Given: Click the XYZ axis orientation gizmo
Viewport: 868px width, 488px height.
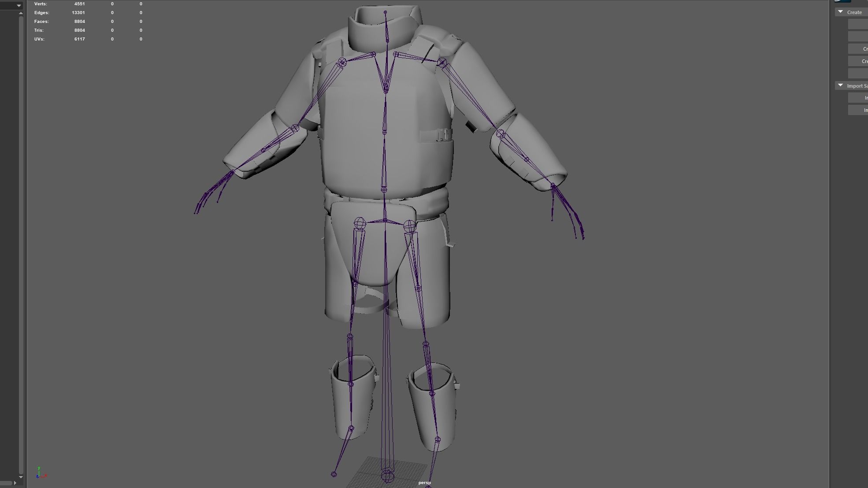Looking at the screenshot, I should coord(41,473).
